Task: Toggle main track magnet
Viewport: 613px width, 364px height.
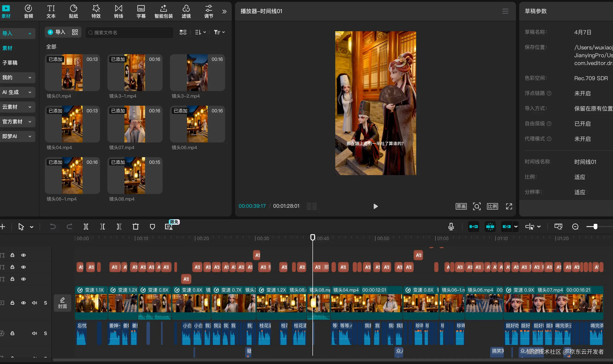Action: tap(474, 226)
